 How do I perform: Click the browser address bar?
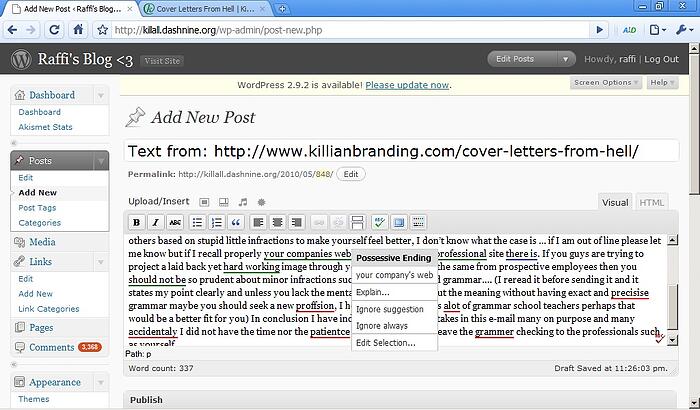tap(350, 30)
